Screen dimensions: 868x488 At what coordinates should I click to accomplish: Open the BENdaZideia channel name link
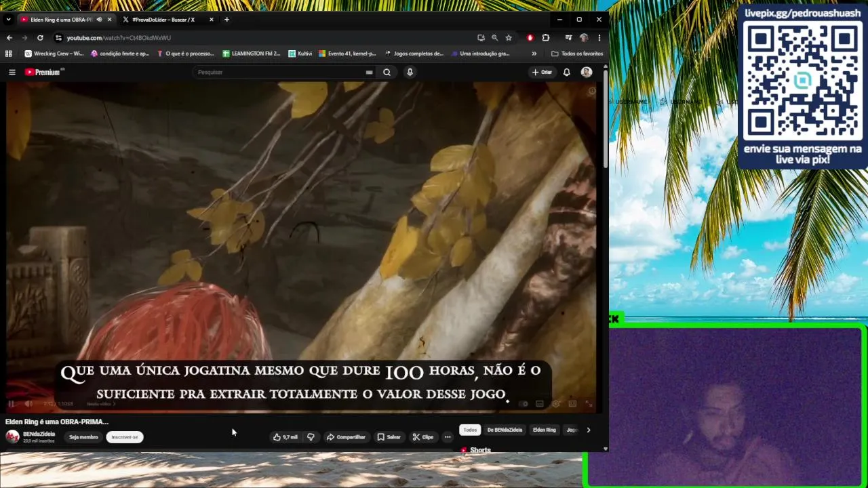click(x=39, y=434)
